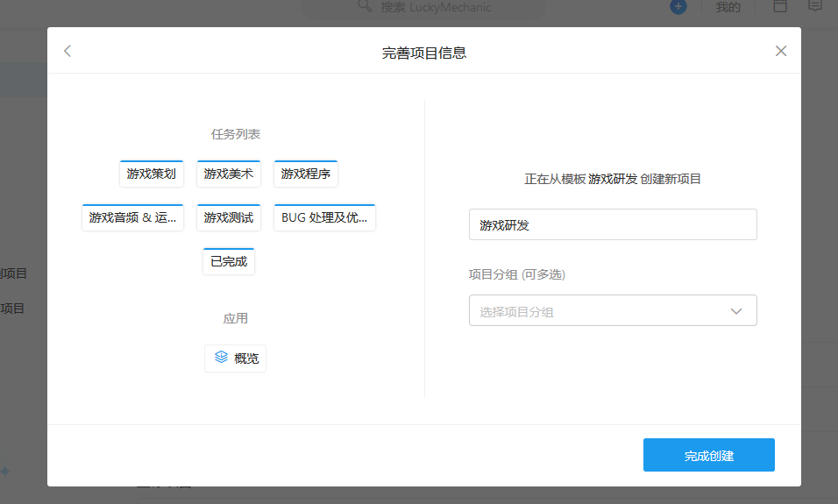Click the 完成创建 button
The width and height of the screenshot is (838, 504).
708,455
